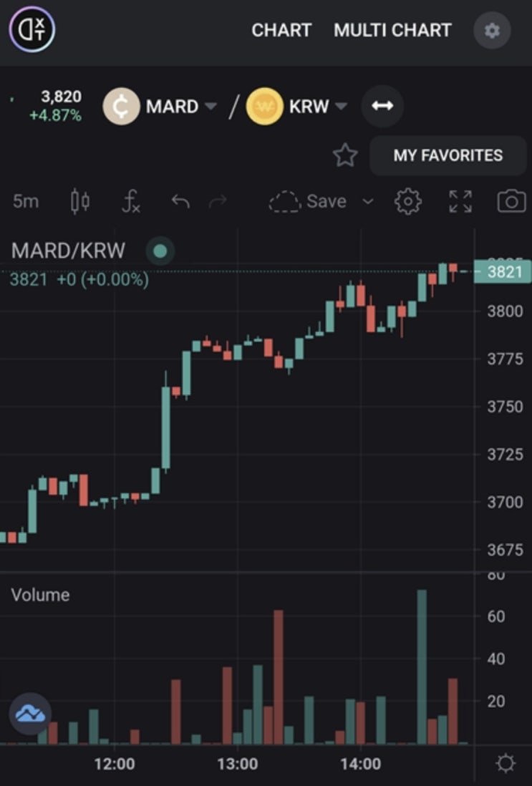532x786 pixels.
Task: Open the fx indicators icon
Action: pos(131,202)
